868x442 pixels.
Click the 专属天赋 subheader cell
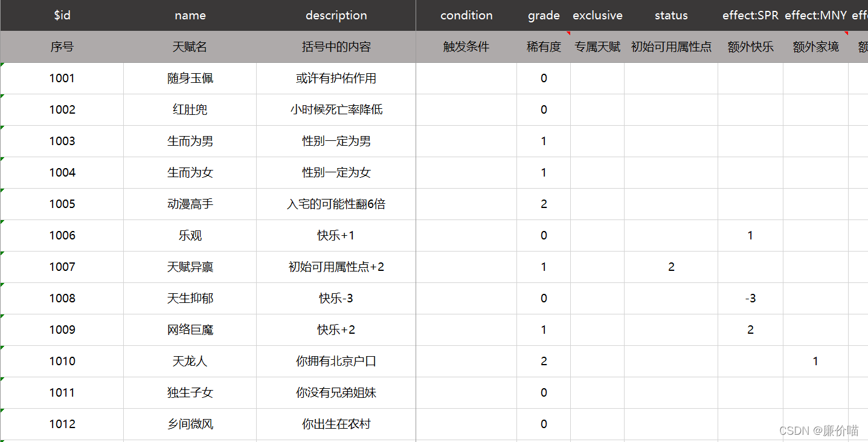(x=597, y=47)
